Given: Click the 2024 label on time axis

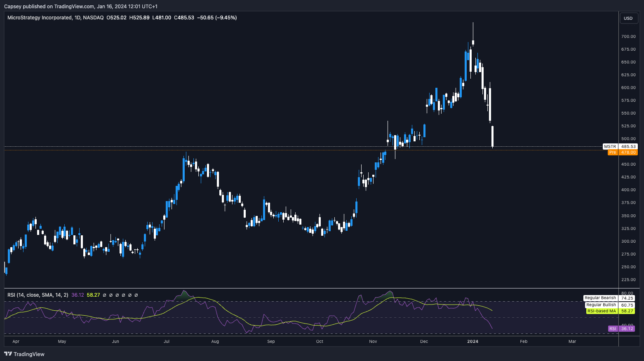Looking at the screenshot, I should [x=472, y=341].
